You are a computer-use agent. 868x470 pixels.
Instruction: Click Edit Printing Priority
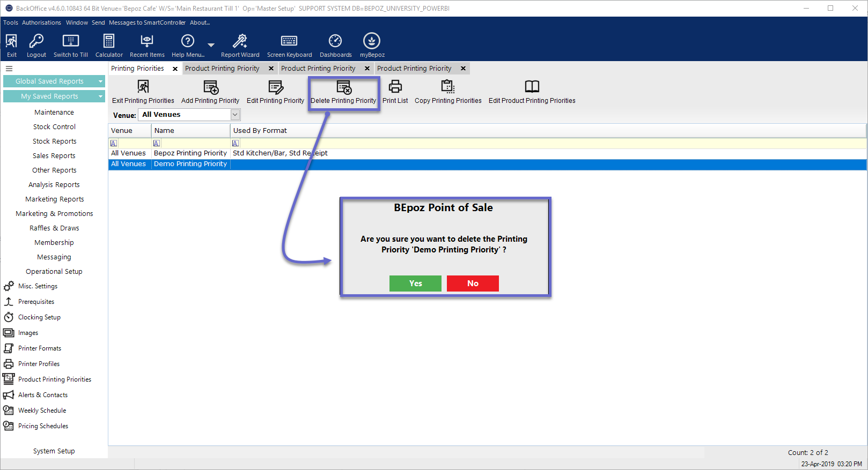pos(275,92)
